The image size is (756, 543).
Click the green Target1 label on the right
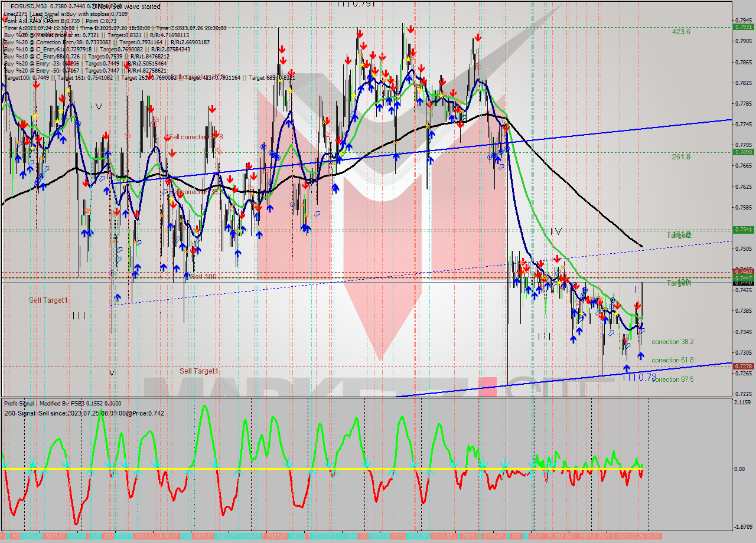click(679, 283)
